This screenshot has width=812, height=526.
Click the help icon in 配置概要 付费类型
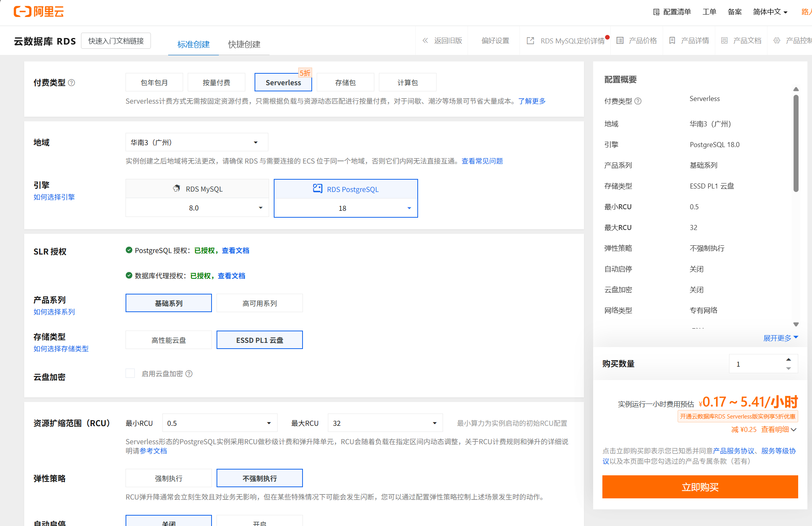point(638,101)
